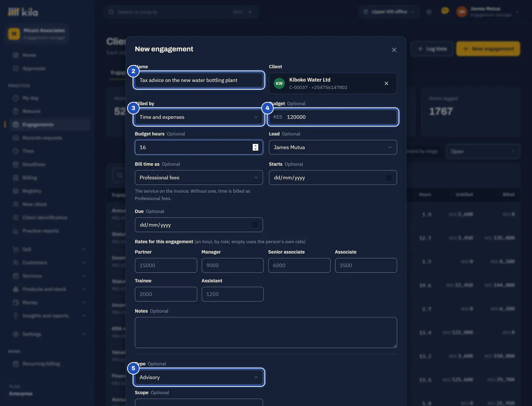Click the notification icon in top bar
This screenshot has height=406, width=532.
445,11
